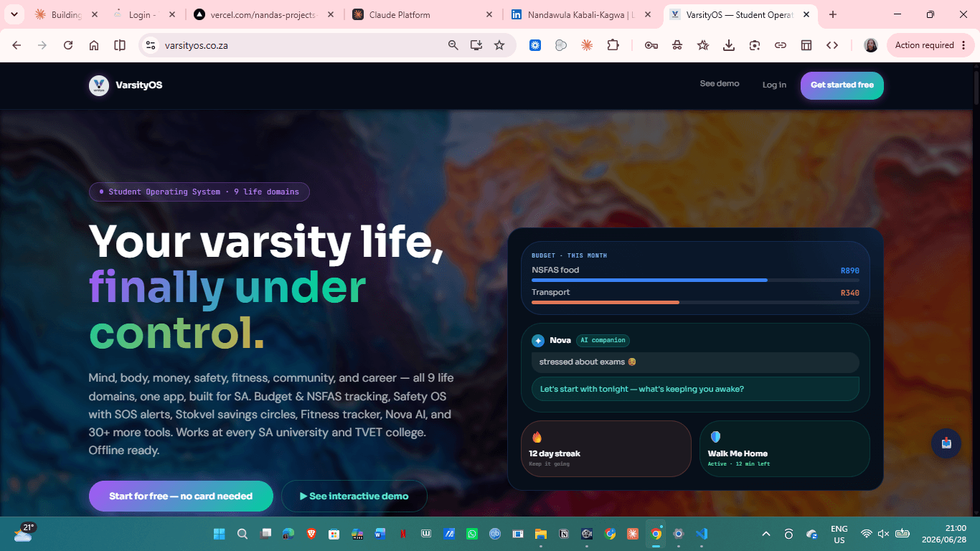Click the code brackets toolbar icon
This screenshot has width=980, height=551.
click(832, 45)
